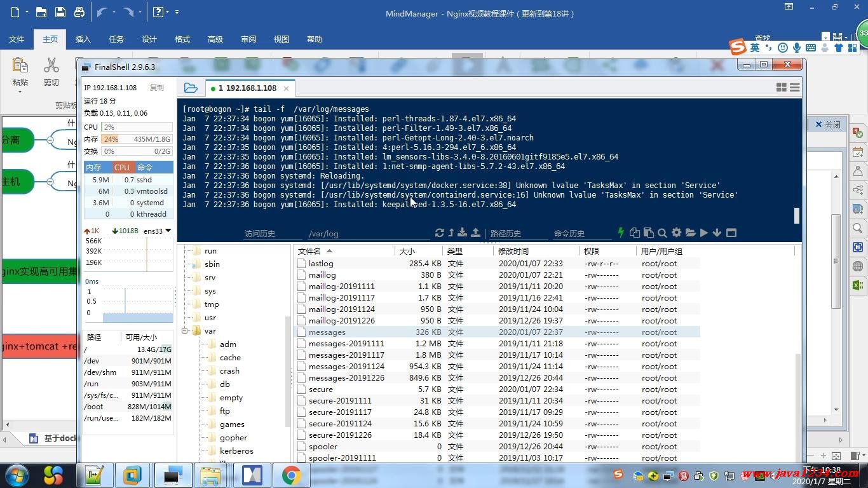Open the Undo history dropdown arrow

tap(114, 12)
